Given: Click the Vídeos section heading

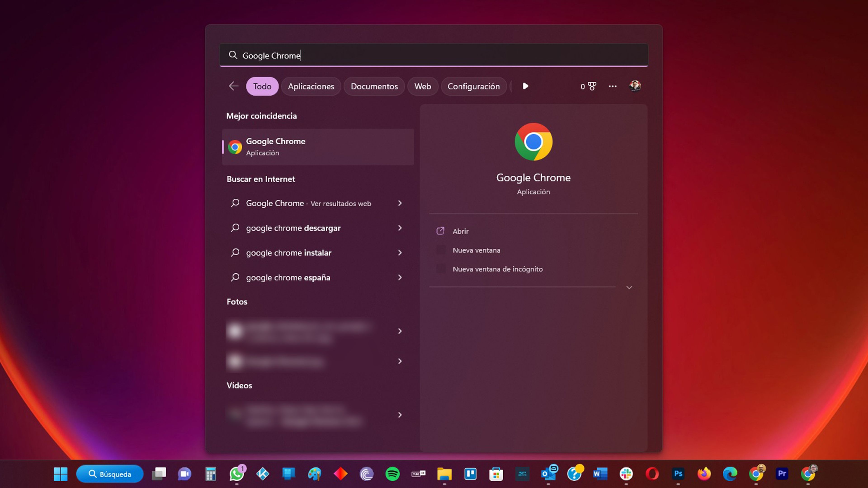Looking at the screenshot, I should (239, 385).
